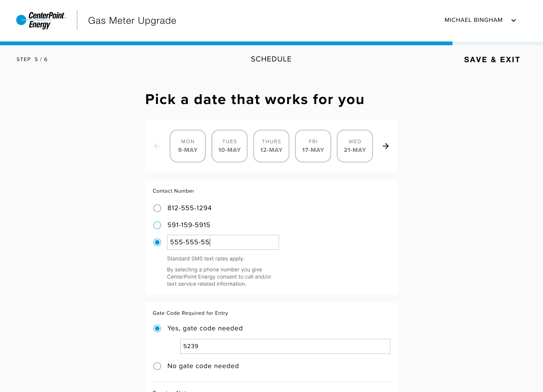Click the CenterPoint Energy logo
Viewport: 543px width, 392px height.
tap(41, 20)
